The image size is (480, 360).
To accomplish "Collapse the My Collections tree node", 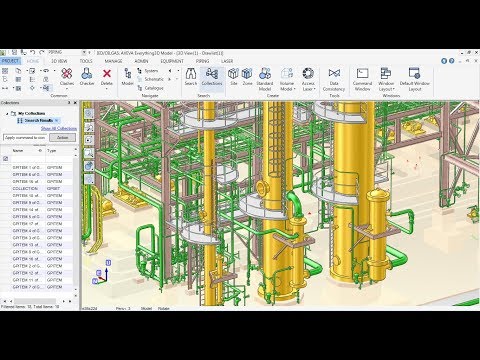I will tap(7, 114).
